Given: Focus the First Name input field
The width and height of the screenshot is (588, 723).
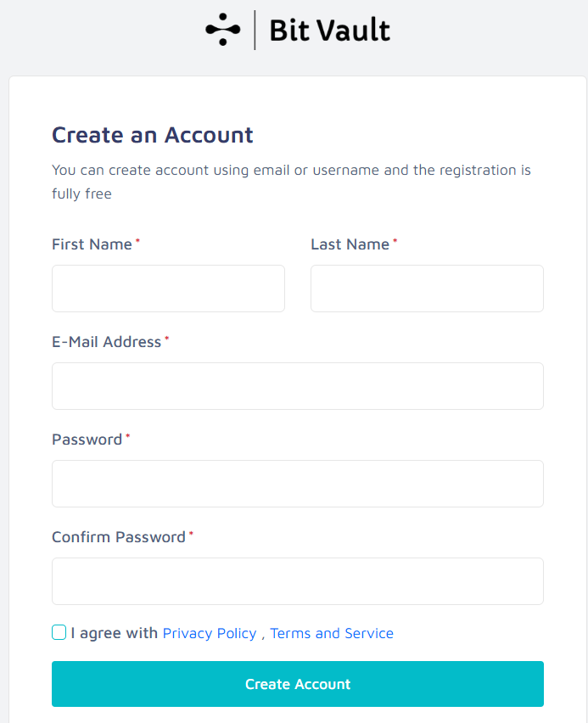Looking at the screenshot, I should tap(168, 289).
